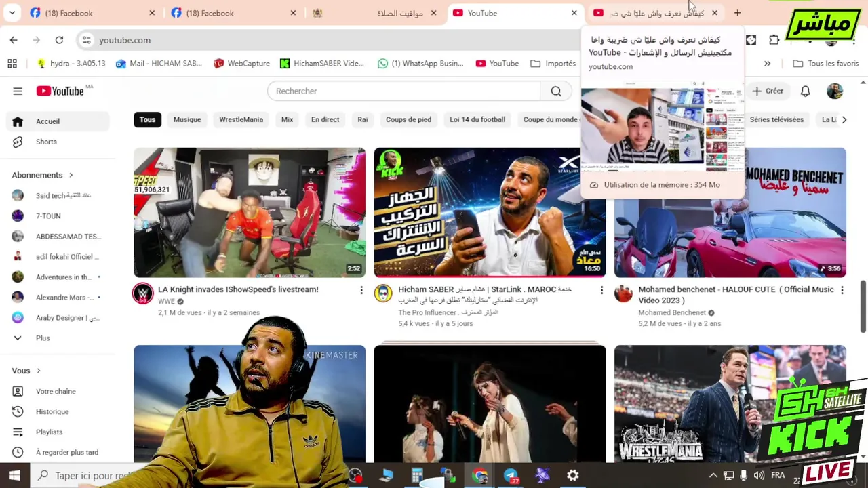Click the page vertical scrollbar

863,305
